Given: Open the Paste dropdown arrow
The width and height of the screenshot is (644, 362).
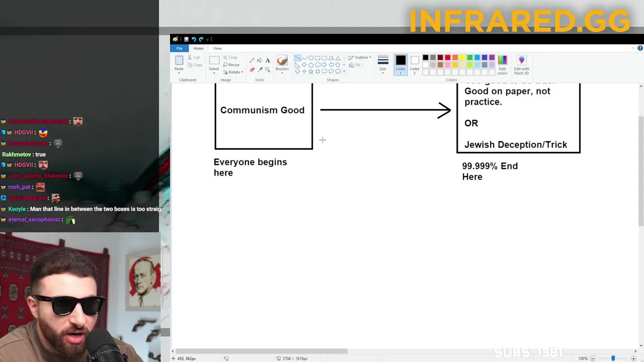Looking at the screenshot, I should (179, 73).
